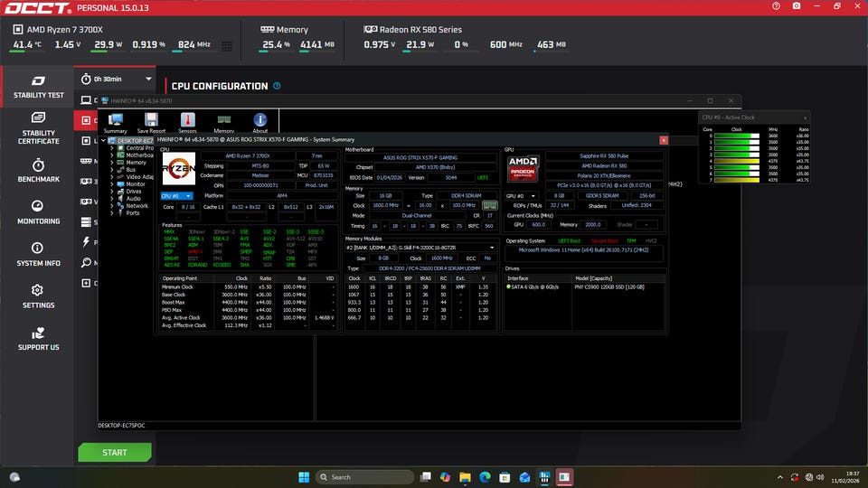Take a screenshot with OCCT camera icon

coord(797,6)
